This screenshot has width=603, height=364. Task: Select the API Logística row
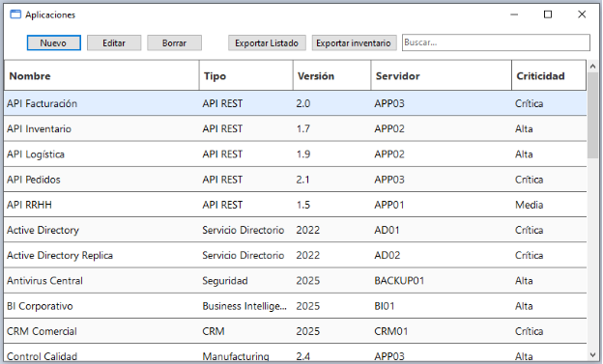coord(296,154)
